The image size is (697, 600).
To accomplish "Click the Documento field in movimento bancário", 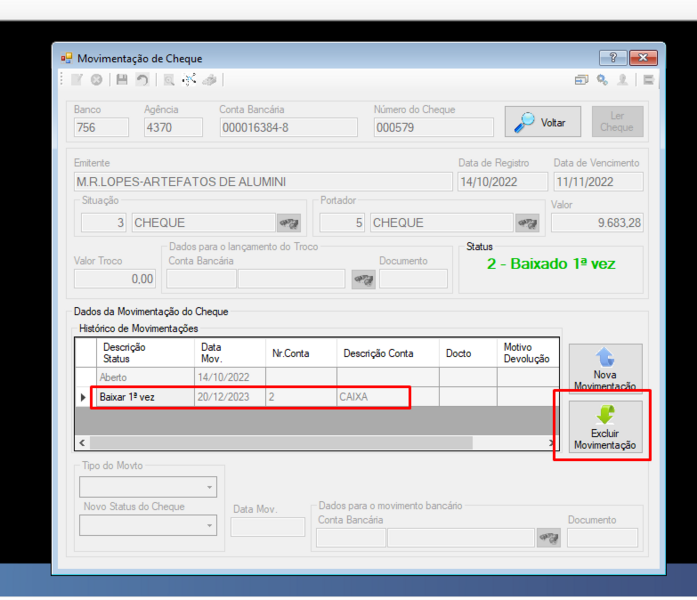I will coord(603,538).
